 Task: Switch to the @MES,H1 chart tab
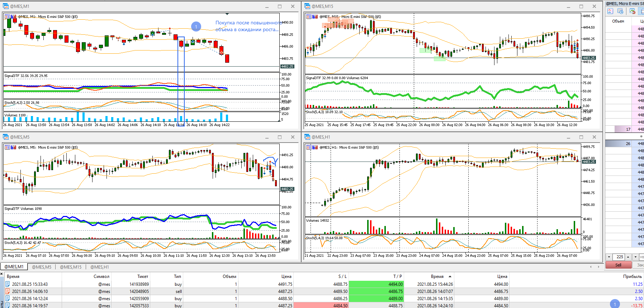100,267
